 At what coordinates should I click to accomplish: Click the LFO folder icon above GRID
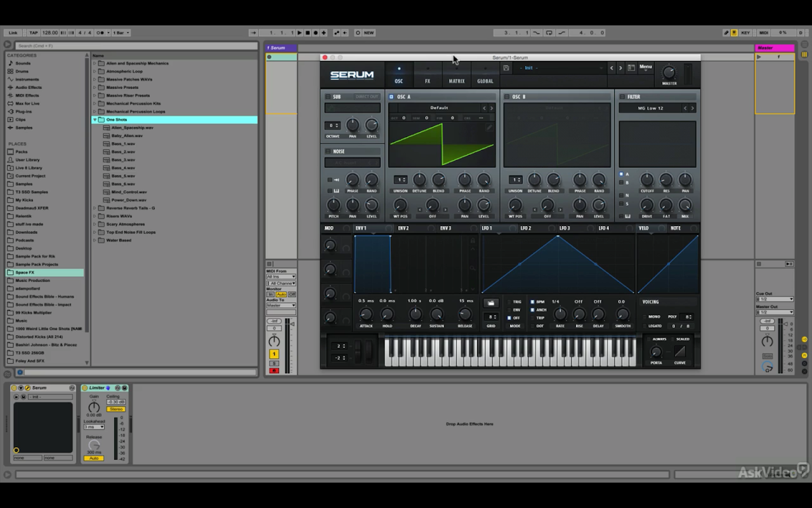pos(491,303)
